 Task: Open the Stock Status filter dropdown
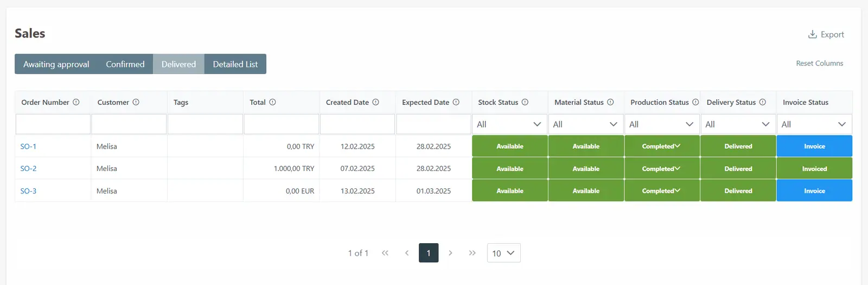pyautogui.click(x=510, y=124)
